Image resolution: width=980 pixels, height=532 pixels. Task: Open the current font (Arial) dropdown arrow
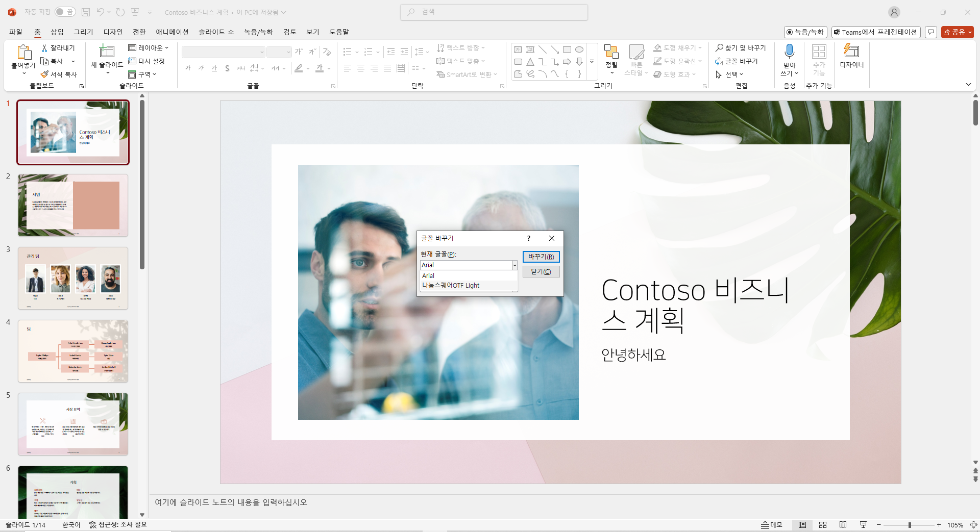pyautogui.click(x=514, y=265)
